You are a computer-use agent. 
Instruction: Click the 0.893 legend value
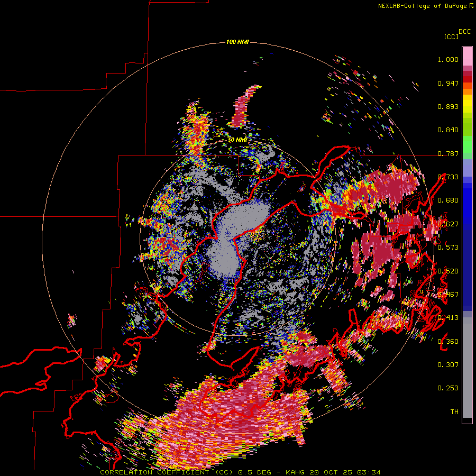tap(448, 106)
